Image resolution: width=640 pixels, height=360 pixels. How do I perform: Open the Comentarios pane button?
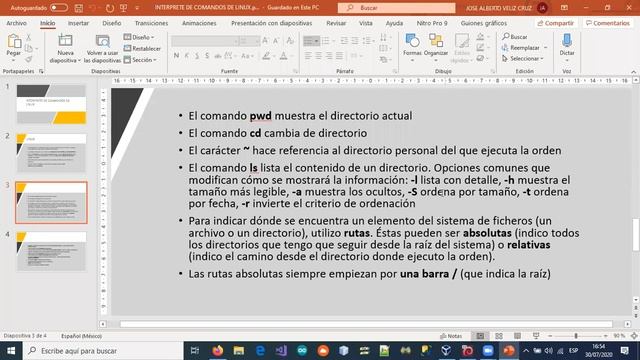click(x=608, y=23)
